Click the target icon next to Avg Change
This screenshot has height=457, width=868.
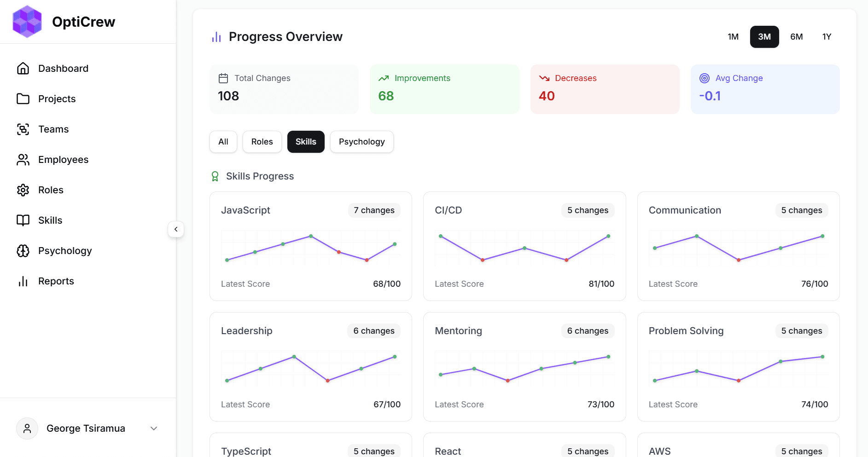pyautogui.click(x=704, y=78)
